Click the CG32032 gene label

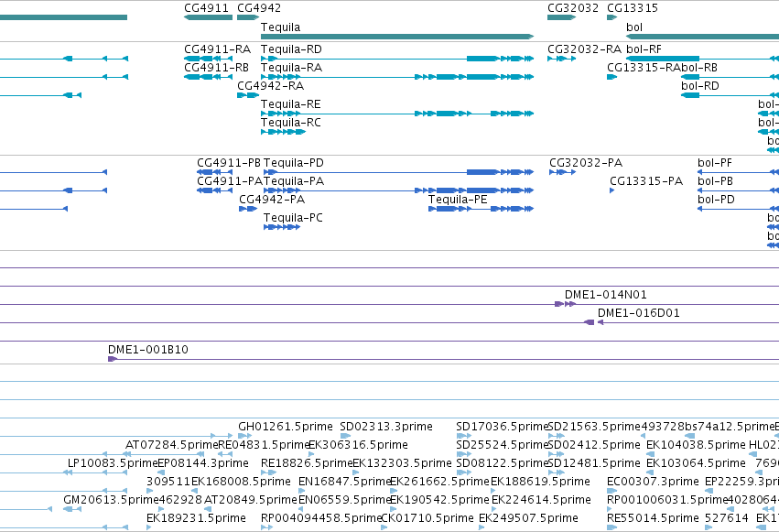click(x=573, y=8)
